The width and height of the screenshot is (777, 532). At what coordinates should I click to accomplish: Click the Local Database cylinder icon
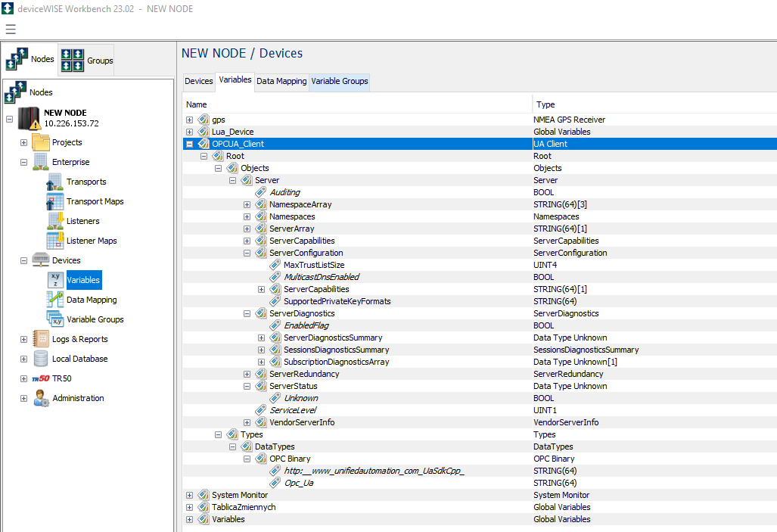click(x=41, y=359)
